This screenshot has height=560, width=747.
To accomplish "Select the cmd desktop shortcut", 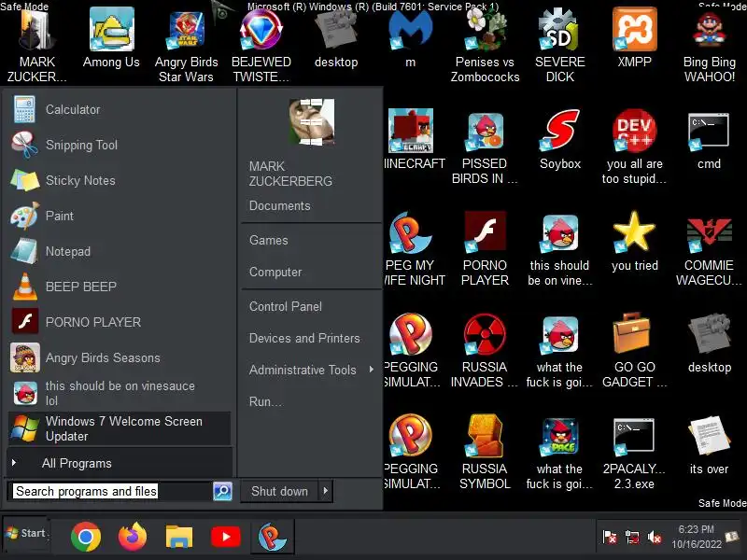I will point(709,139).
